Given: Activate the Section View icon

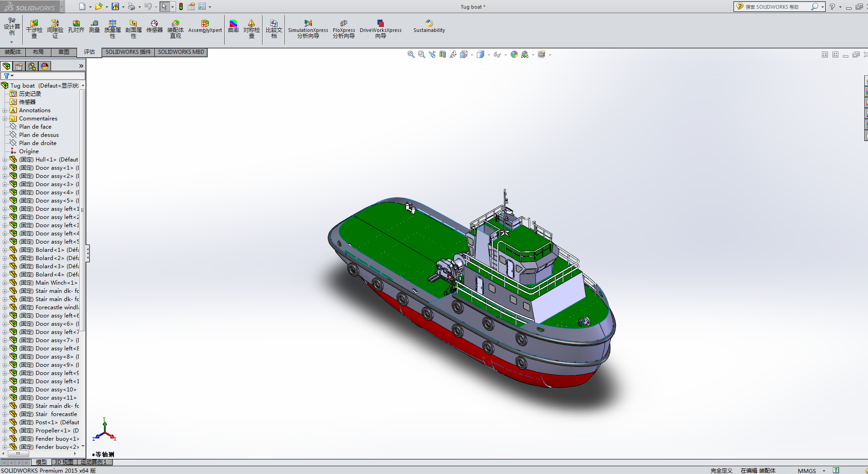Looking at the screenshot, I should click(443, 54).
